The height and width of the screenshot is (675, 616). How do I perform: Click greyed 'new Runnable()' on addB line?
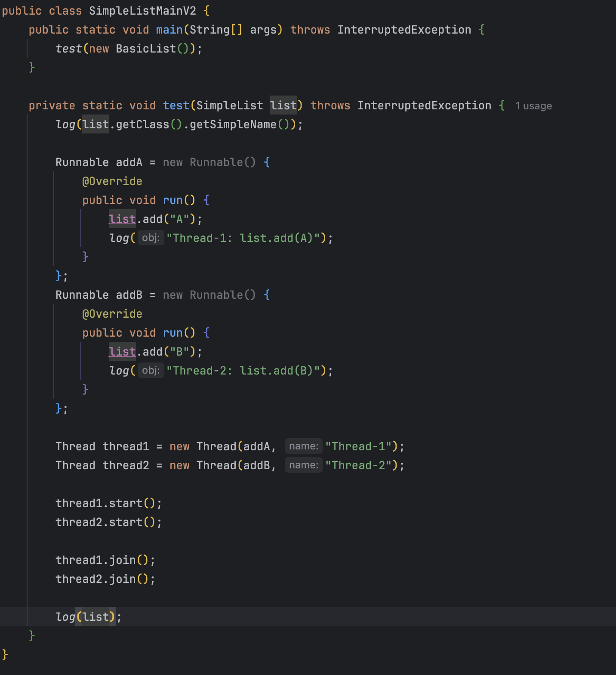(x=209, y=295)
